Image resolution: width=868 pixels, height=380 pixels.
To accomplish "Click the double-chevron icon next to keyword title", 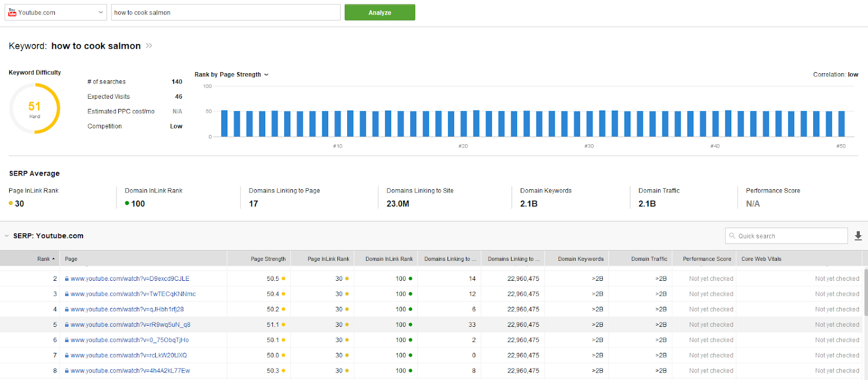I will [149, 46].
